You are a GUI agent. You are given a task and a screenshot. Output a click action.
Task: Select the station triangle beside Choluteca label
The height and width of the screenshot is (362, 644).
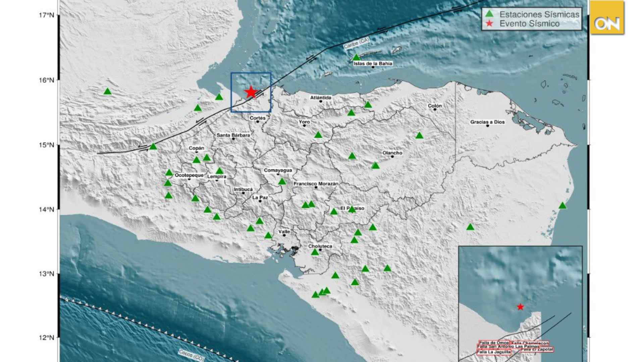click(x=315, y=252)
